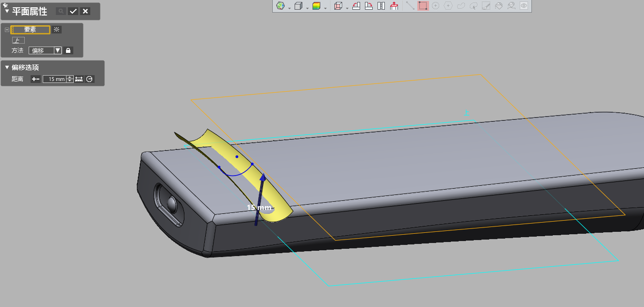Select the rectangle selection tool
The height and width of the screenshot is (307, 644).
[423, 6]
